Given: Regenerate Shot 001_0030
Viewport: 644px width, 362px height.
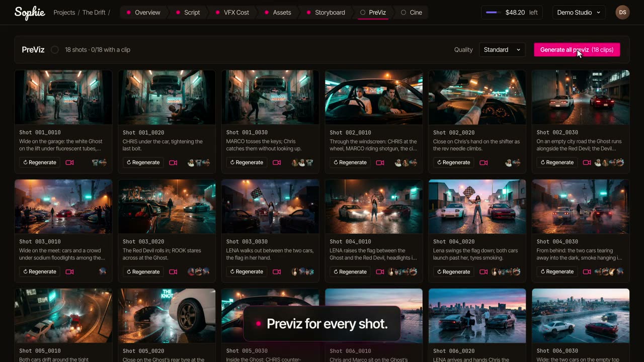Looking at the screenshot, I should click(247, 162).
